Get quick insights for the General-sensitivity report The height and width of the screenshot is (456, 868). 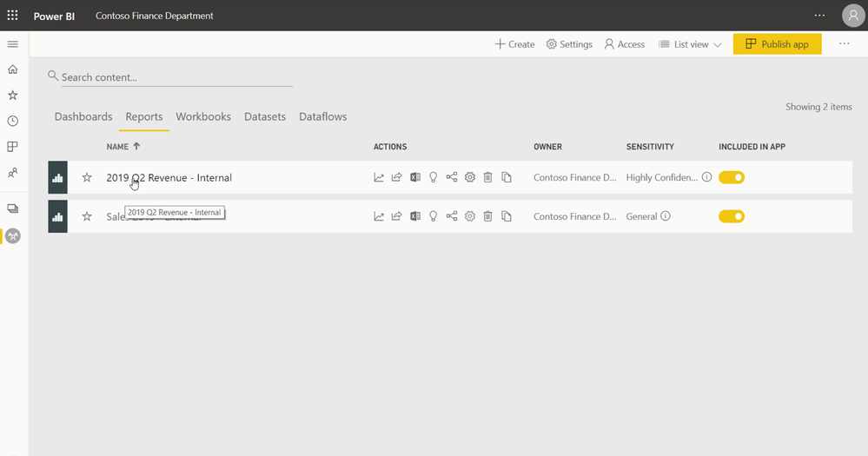[434, 216]
